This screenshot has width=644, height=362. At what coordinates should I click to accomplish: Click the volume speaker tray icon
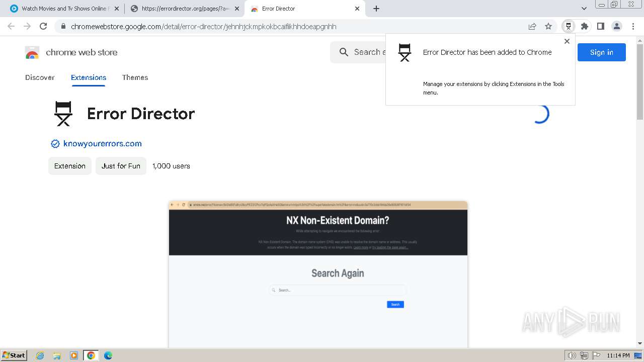pyautogui.click(x=572, y=355)
